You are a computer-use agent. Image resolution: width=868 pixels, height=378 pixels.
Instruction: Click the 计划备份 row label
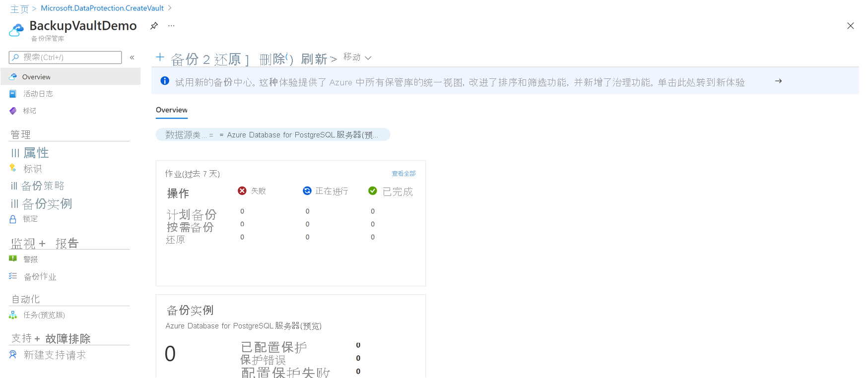(x=192, y=215)
